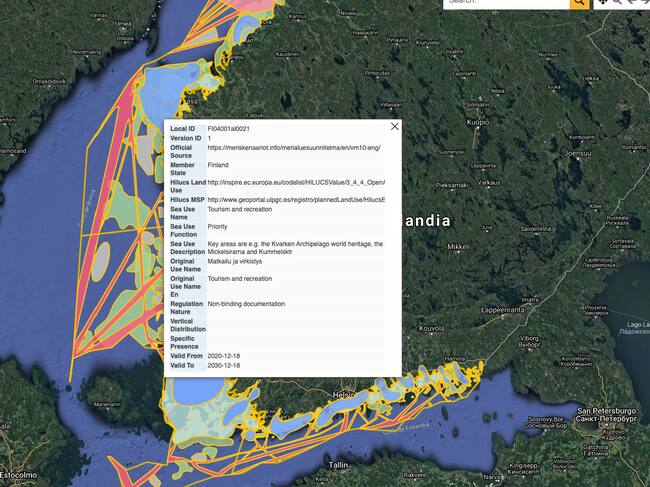Close the feature info popup
The height and width of the screenshot is (487, 650).
(394, 127)
